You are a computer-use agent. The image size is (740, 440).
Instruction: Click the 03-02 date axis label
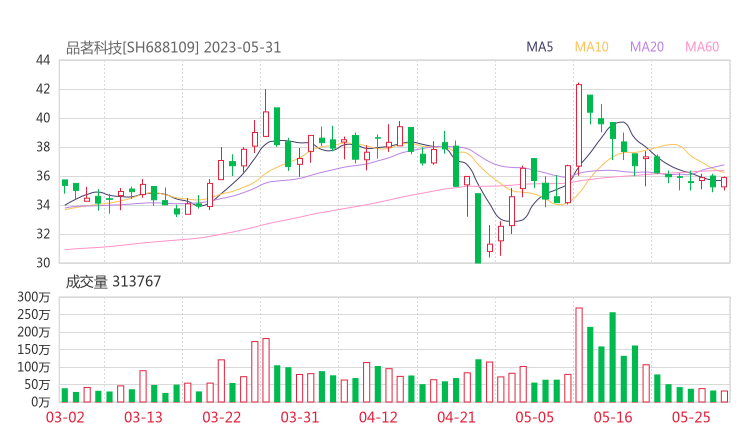pos(65,417)
